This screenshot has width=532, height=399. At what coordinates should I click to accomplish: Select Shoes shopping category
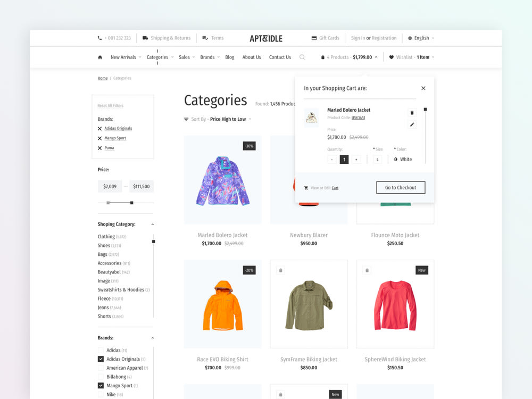coord(104,245)
